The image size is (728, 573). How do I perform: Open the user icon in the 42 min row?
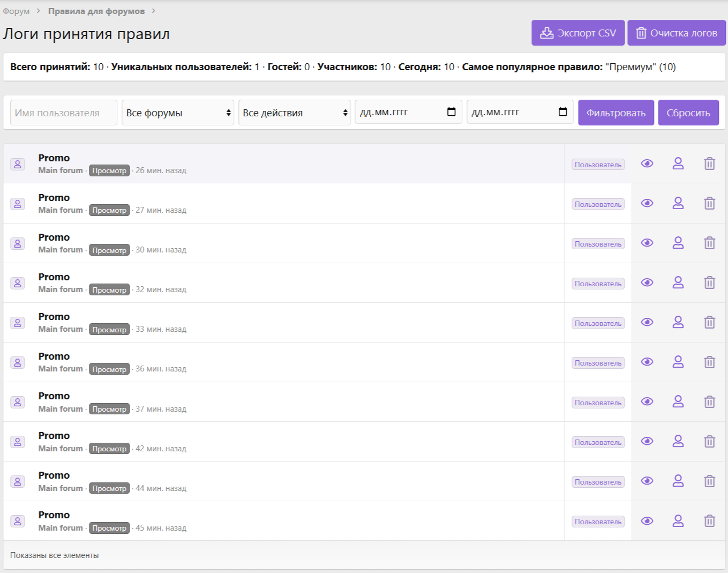(678, 441)
